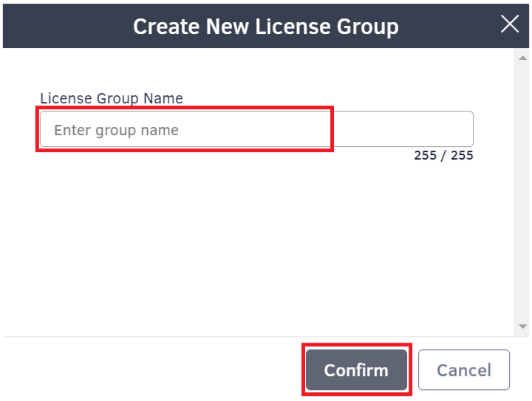
Task: Click the '255 / 255' character counter
Action: click(x=443, y=156)
